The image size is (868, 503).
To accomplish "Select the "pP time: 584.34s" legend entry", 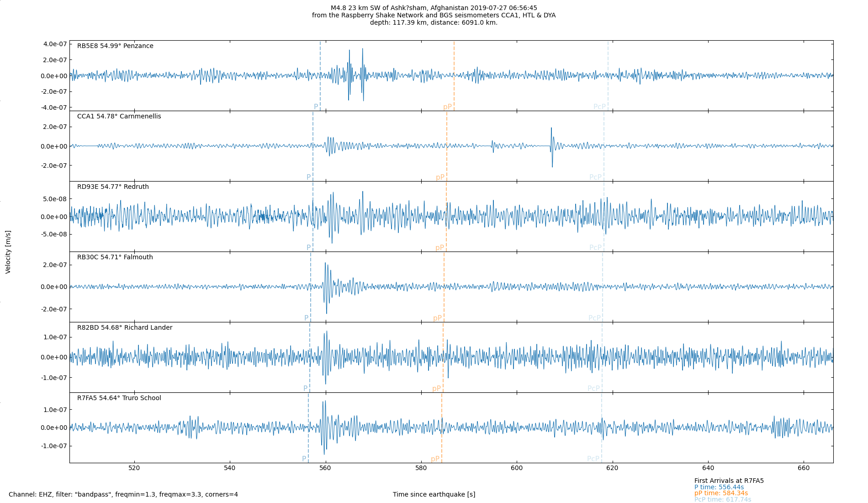I will [721, 493].
